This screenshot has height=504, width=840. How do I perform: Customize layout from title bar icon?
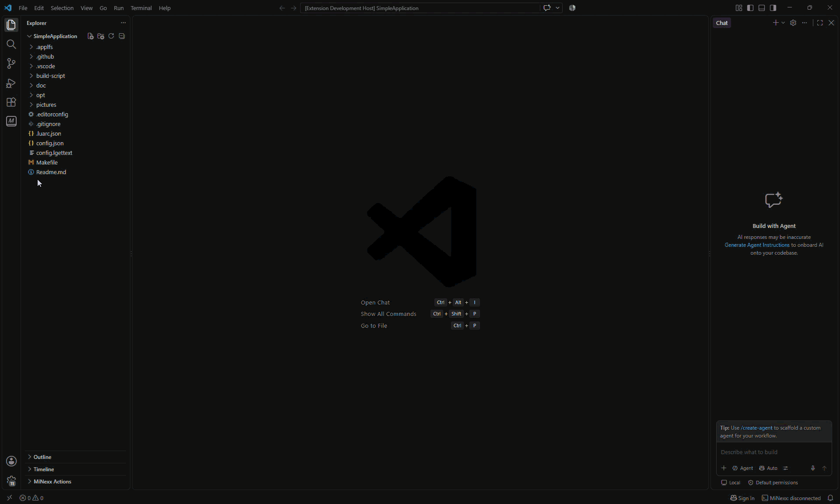click(739, 8)
